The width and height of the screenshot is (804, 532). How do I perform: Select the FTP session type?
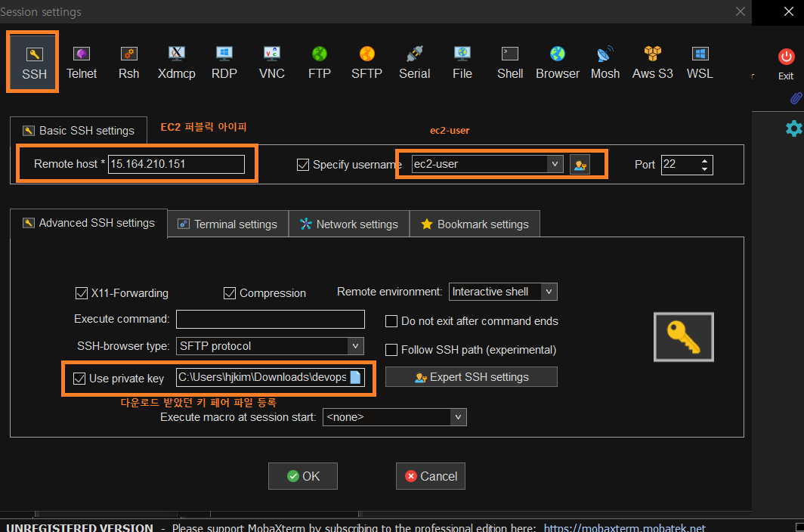(320, 63)
